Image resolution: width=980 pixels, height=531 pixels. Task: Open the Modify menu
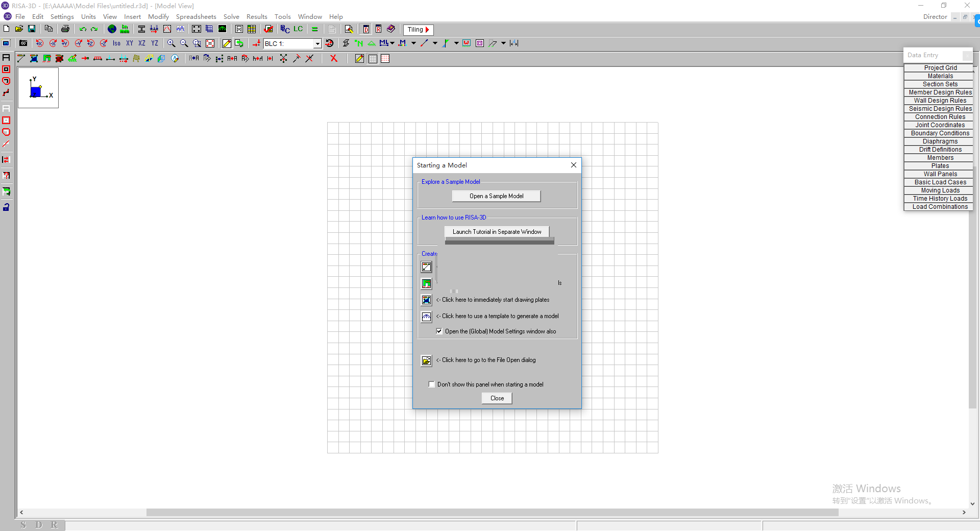158,17
